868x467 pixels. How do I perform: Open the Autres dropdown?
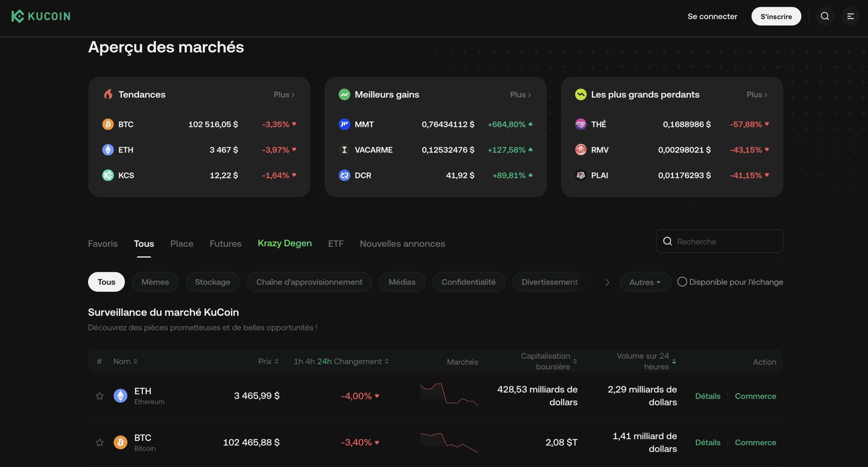(x=645, y=282)
